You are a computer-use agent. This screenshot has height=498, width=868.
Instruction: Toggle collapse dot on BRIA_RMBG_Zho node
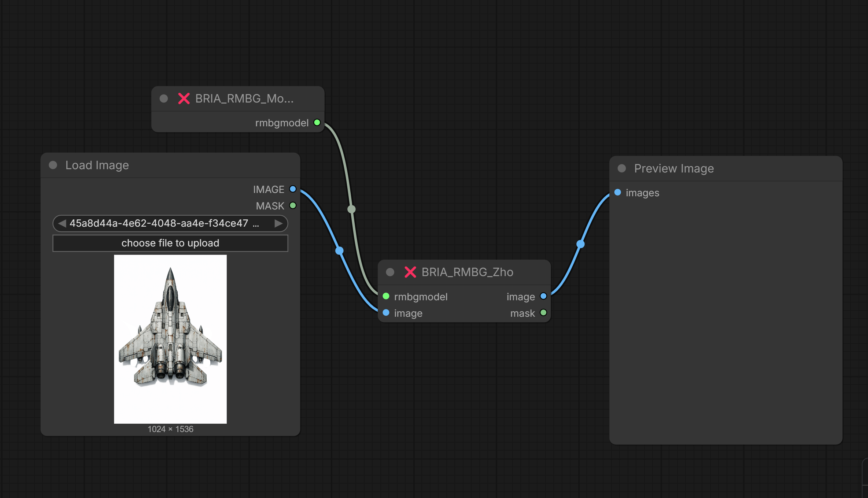[x=390, y=272]
